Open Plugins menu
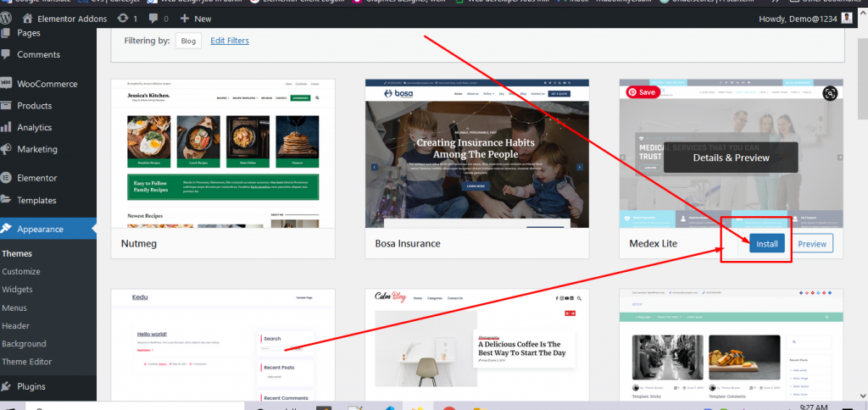The image size is (868, 410). click(x=31, y=386)
